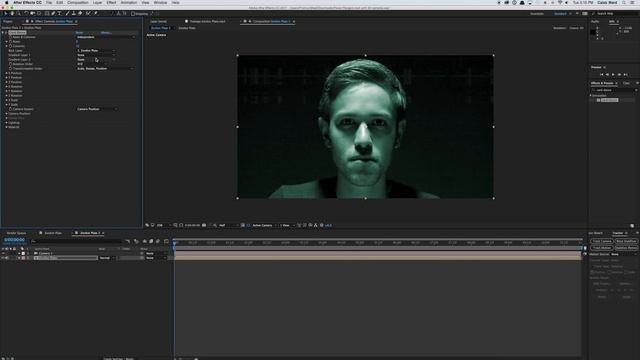Step to the previous frame in Preview panel

(607, 75)
